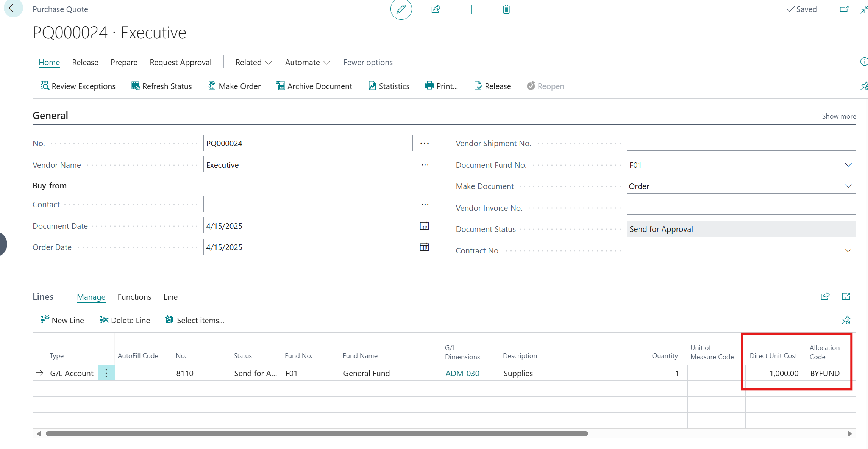This screenshot has width=868, height=449.
Task: Go back with the arrow icon
Action: click(13, 8)
